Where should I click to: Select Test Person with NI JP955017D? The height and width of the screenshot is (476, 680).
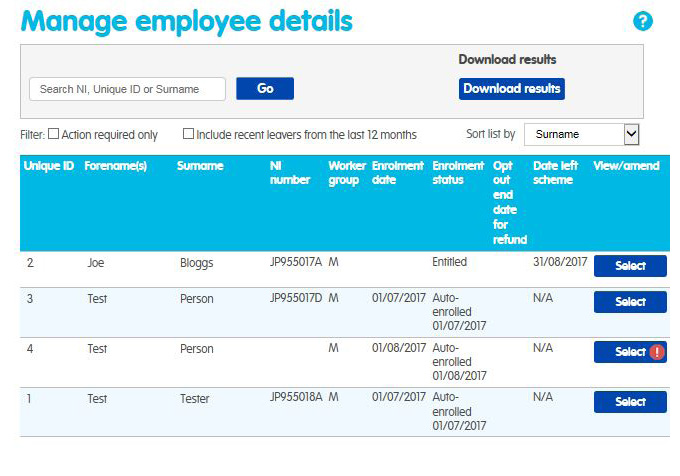630,302
